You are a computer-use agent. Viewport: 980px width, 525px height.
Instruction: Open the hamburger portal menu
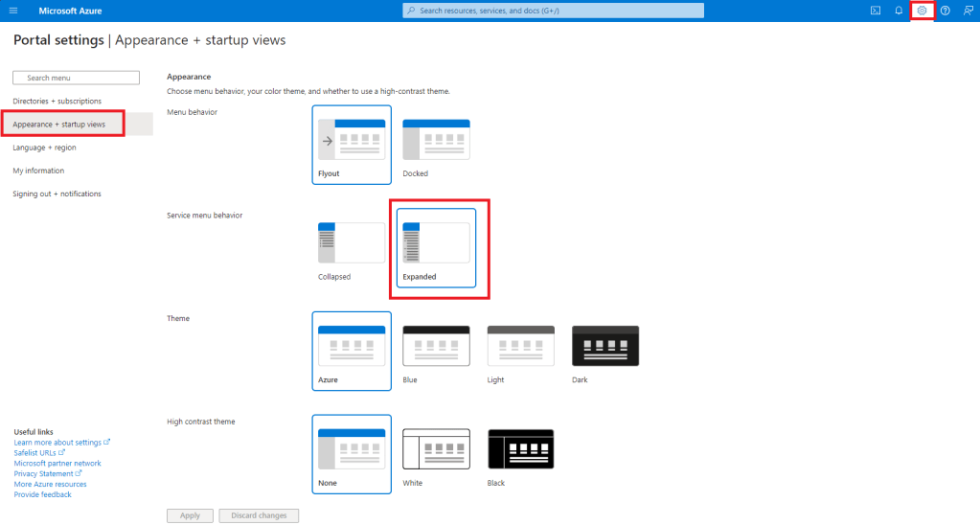13,11
